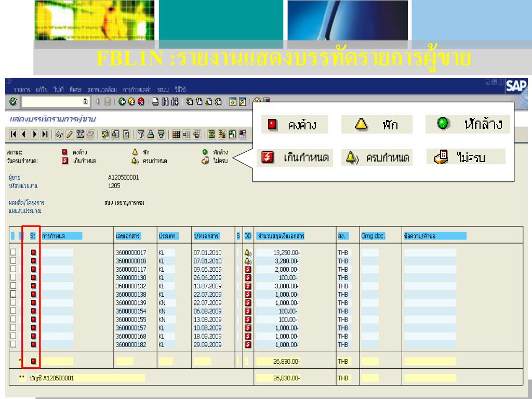
Task: Click the Save Layout icon
Action: pyautogui.click(x=197, y=135)
